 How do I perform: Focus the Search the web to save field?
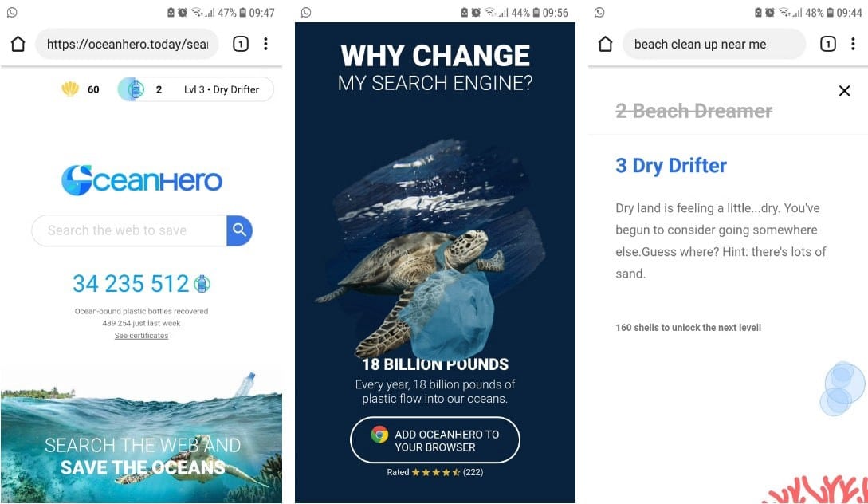point(129,230)
